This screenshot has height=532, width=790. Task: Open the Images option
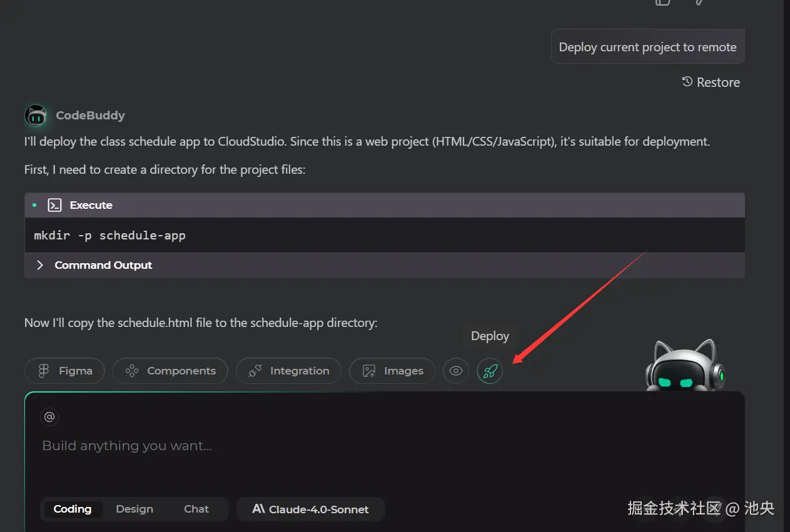pyautogui.click(x=392, y=371)
